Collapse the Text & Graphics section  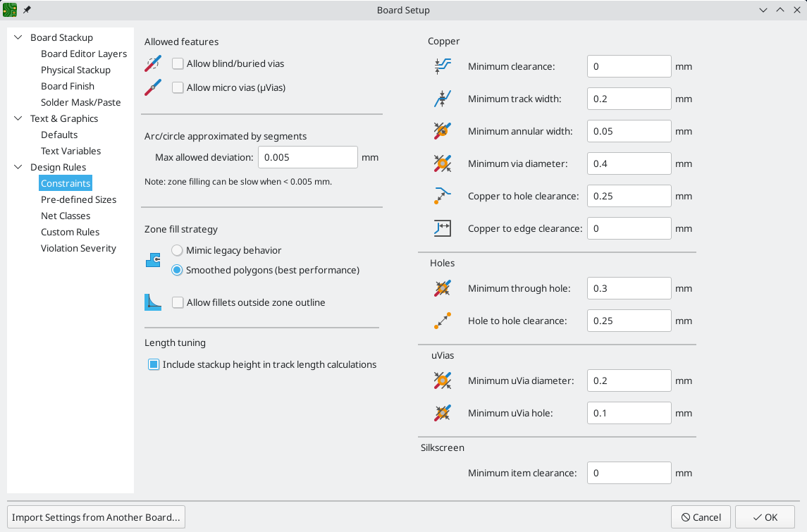click(18, 118)
